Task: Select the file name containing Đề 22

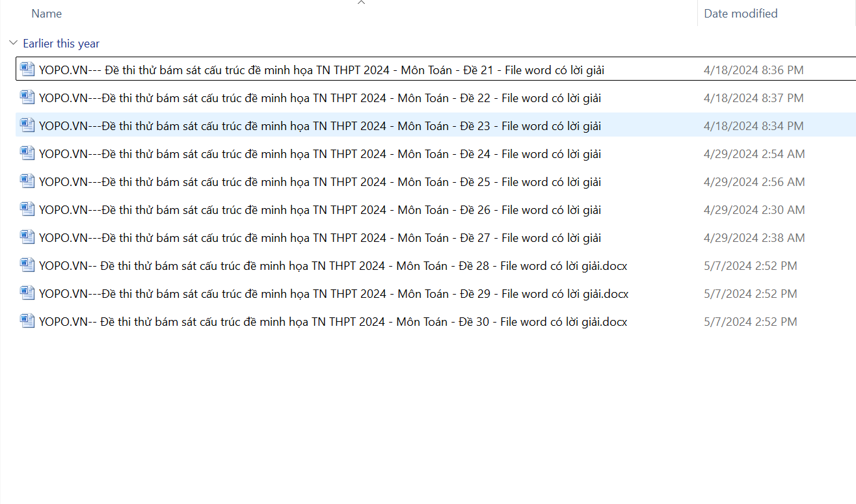Action: tap(320, 98)
